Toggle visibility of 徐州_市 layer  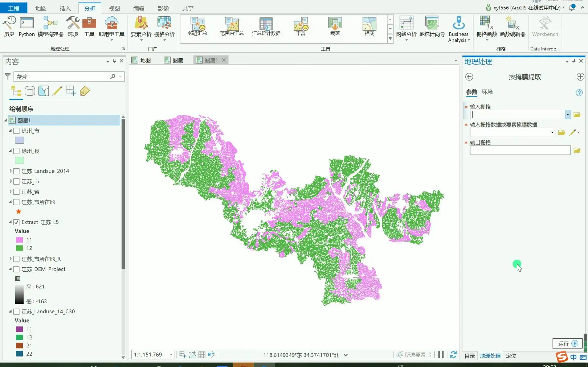click(16, 131)
